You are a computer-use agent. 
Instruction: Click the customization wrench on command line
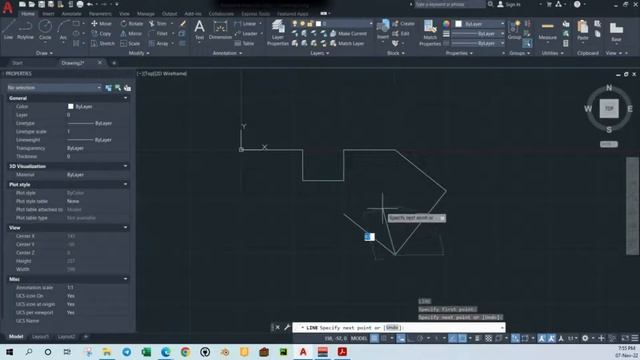(287, 327)
